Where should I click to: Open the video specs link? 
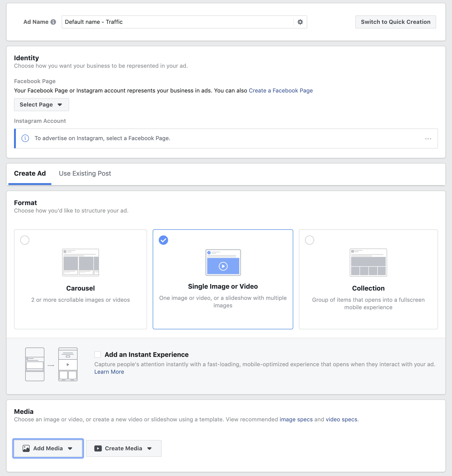(341, 419)
